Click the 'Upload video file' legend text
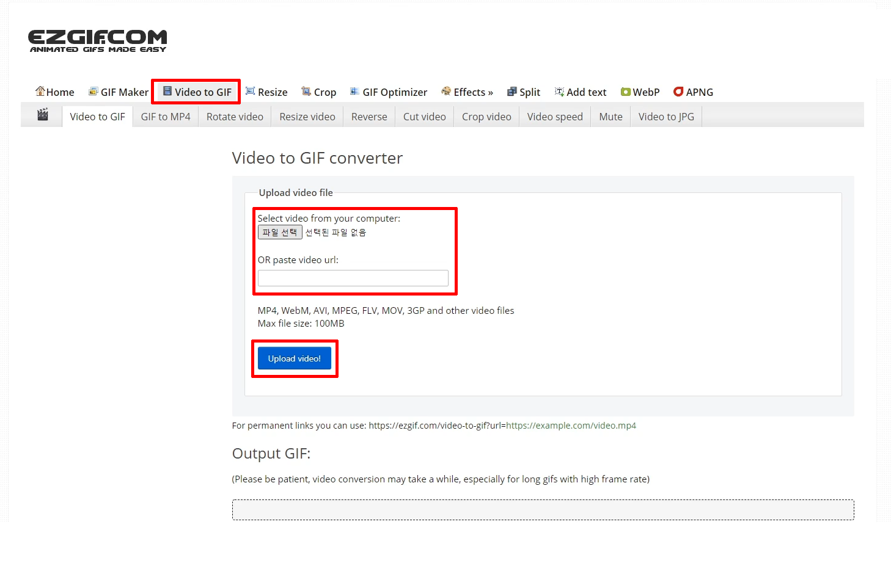891x588 pixels. point(296,193)
